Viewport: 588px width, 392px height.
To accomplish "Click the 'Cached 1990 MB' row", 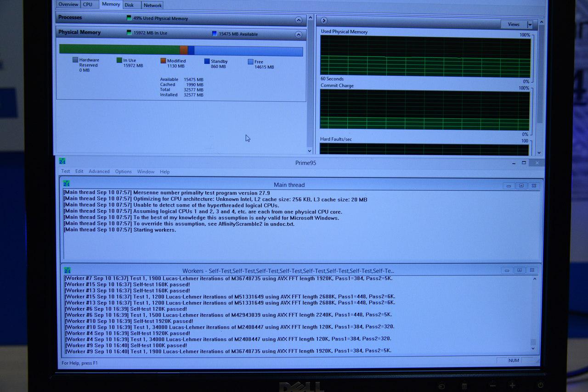I will [181, 84].
